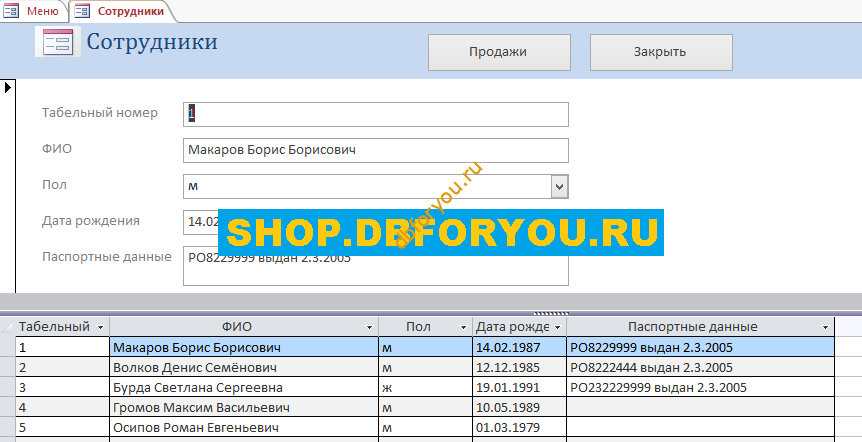Open the Пол combo box dropdown arrow
The width and height of the screenshot is (862, 442).
[x=559, y=186]
